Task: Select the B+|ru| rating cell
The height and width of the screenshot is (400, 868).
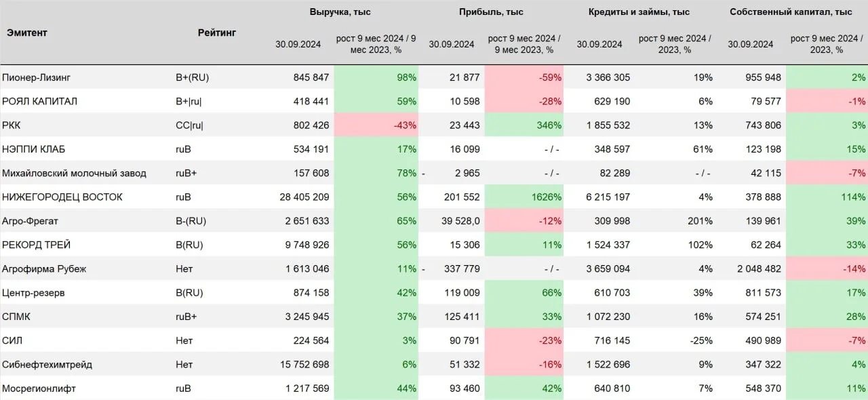Action: click(x=189, y=101)
